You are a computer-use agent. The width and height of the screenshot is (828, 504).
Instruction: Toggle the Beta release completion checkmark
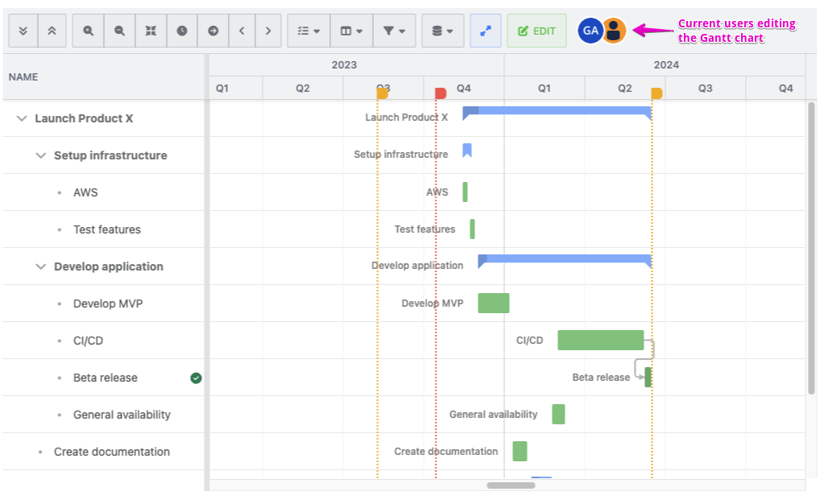click(195, 377)
